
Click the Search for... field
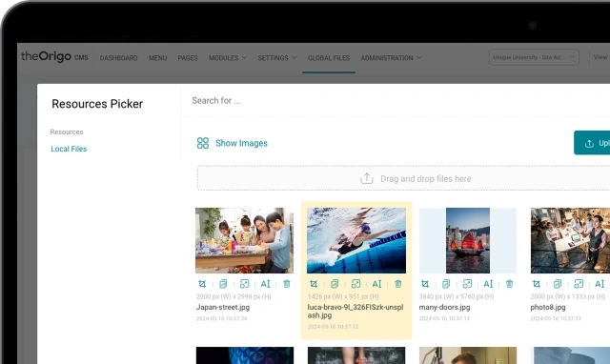point(395,101)
